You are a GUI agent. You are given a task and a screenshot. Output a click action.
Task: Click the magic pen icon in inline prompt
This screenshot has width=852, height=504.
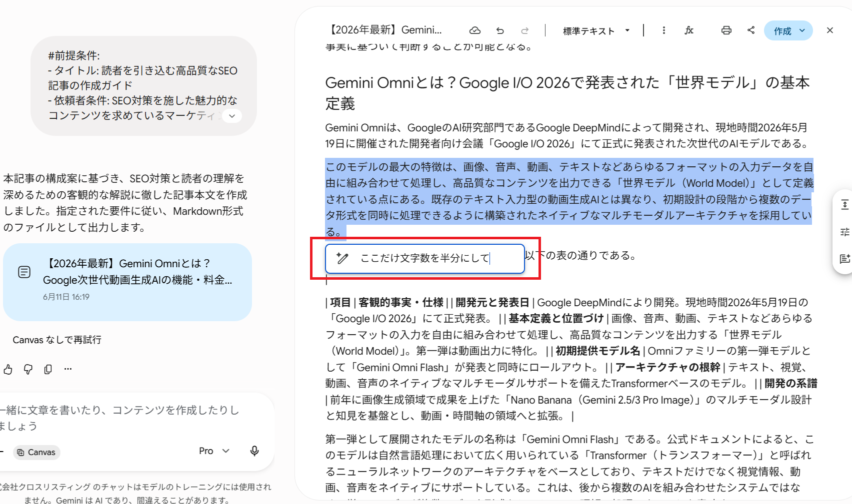(342, 258)
